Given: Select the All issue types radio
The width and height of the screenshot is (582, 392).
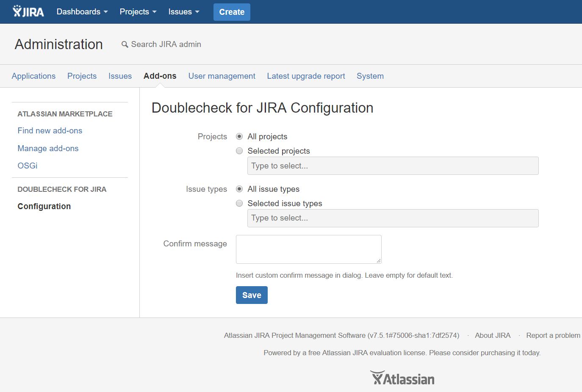Looking at the screenshot, I should click(x=239, y=189).
